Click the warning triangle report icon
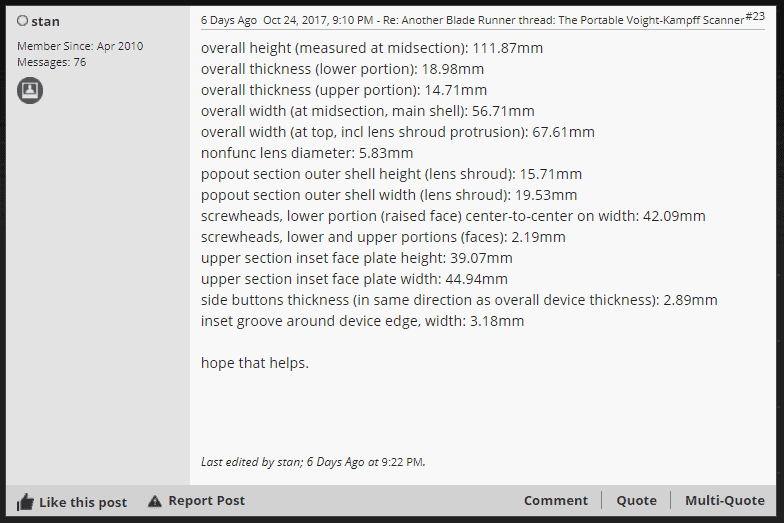 pos(154,501)
